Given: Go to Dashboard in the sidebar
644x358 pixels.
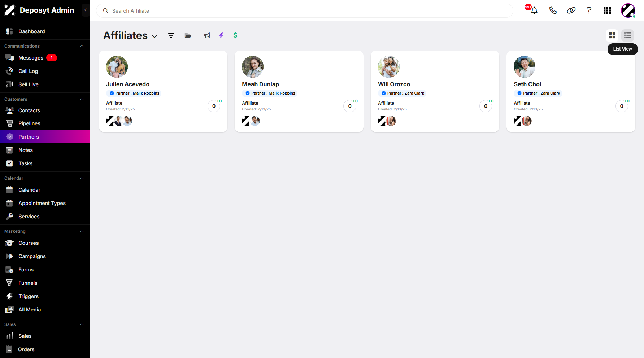Looking at the screenshot, I should (x=45, y=31).
